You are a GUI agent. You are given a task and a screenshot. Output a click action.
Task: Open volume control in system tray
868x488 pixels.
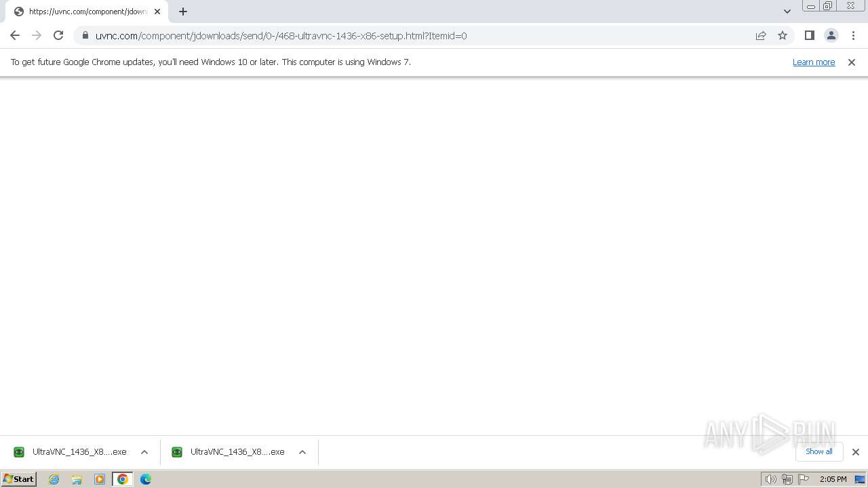pos(770,479)
